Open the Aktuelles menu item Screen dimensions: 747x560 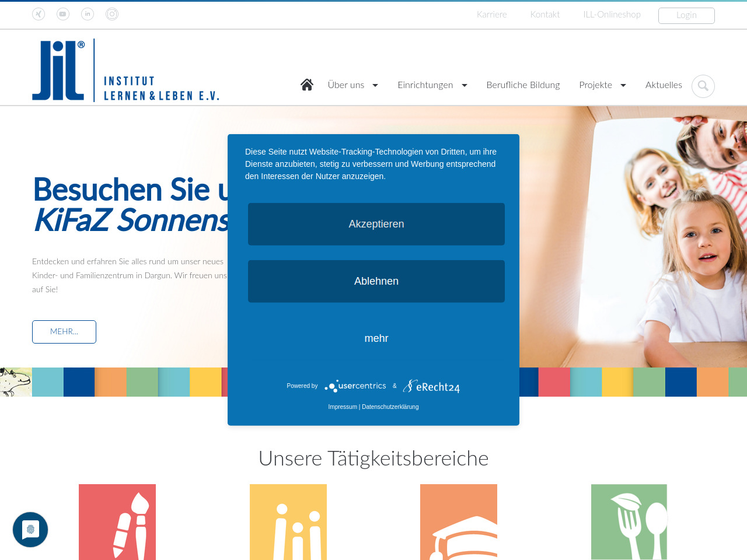664,85
